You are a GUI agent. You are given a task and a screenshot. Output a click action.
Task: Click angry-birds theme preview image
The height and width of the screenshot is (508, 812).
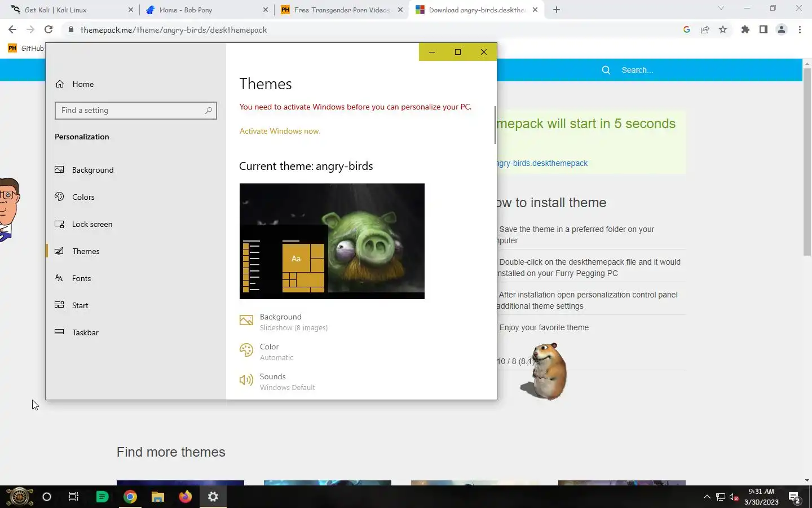point(332,241)
